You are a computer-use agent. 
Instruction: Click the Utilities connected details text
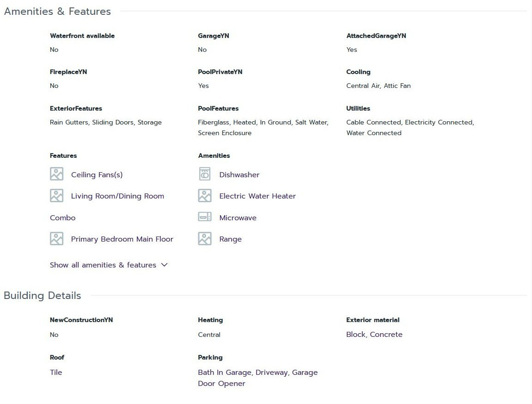[410, 128]
